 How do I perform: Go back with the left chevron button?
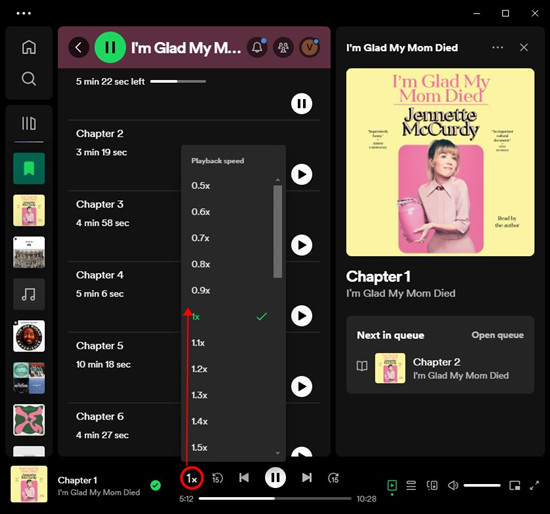click(79, 47)
